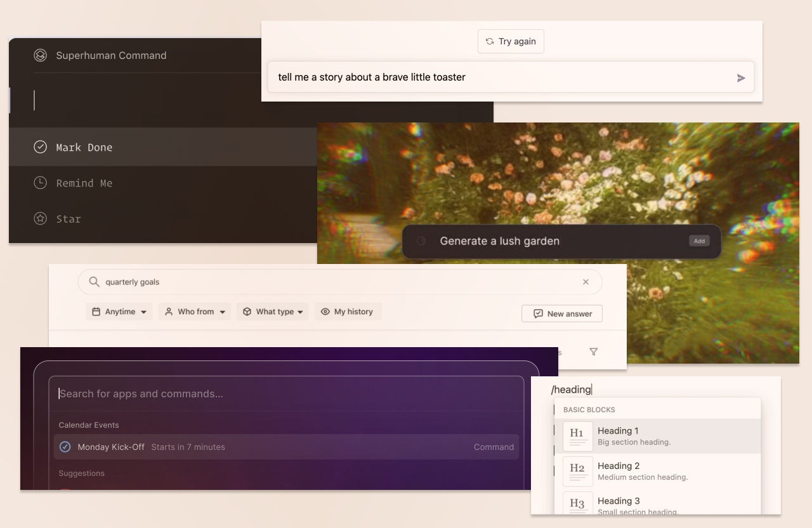Viewport: 812px width, 528px height.
Task: Click the send arrow to submit the toaster prompt
Action: (x=740, y=77)
